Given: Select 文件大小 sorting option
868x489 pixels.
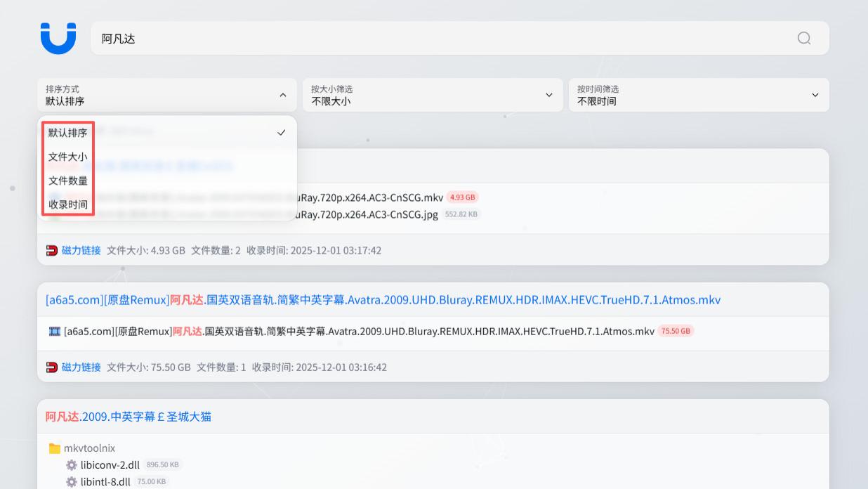Looking at the screenshot, I should (67, 157).
